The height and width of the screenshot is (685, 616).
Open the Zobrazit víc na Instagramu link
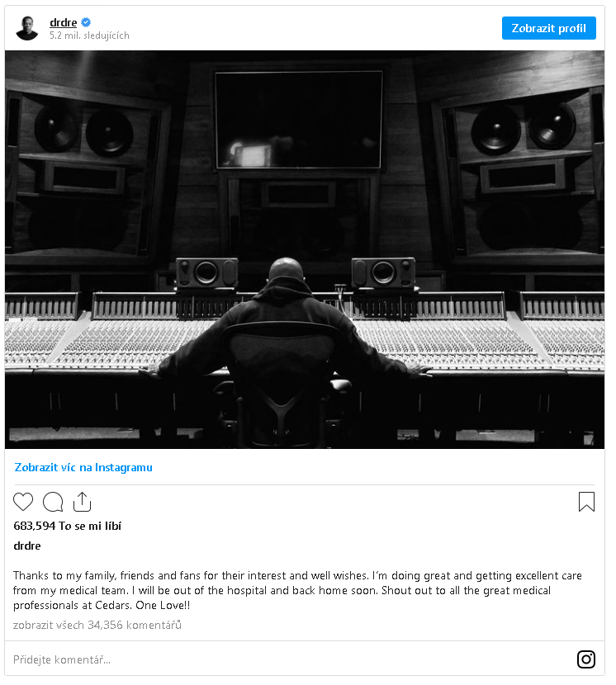[x=83, y=467]
